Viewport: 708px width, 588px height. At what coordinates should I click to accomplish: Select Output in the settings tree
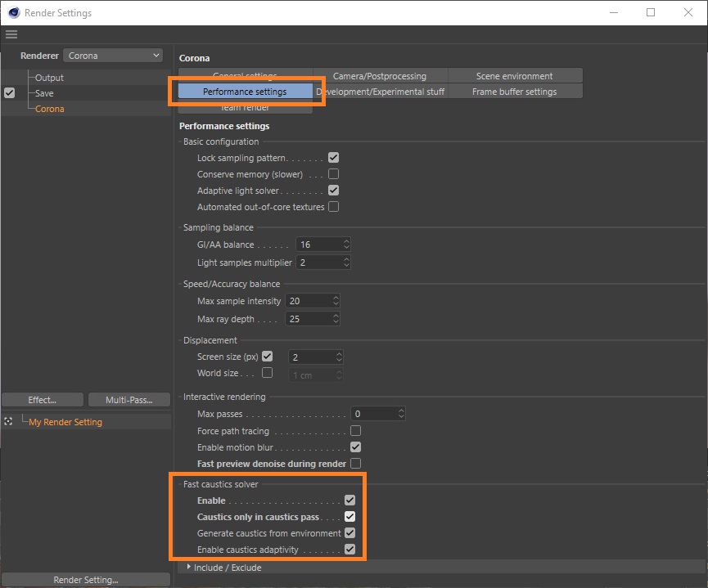pyautogui.click(x=49, y=78)
